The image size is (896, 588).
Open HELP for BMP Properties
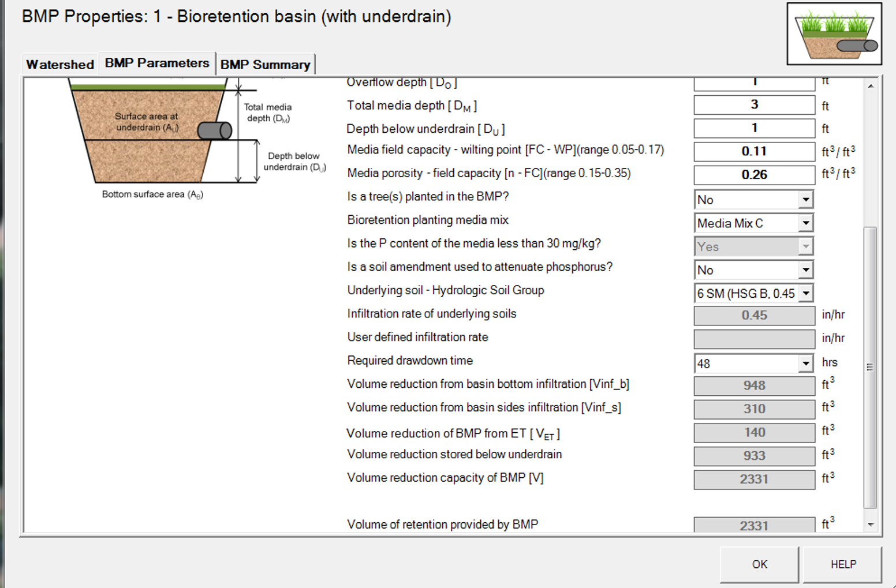click(842, 564)
